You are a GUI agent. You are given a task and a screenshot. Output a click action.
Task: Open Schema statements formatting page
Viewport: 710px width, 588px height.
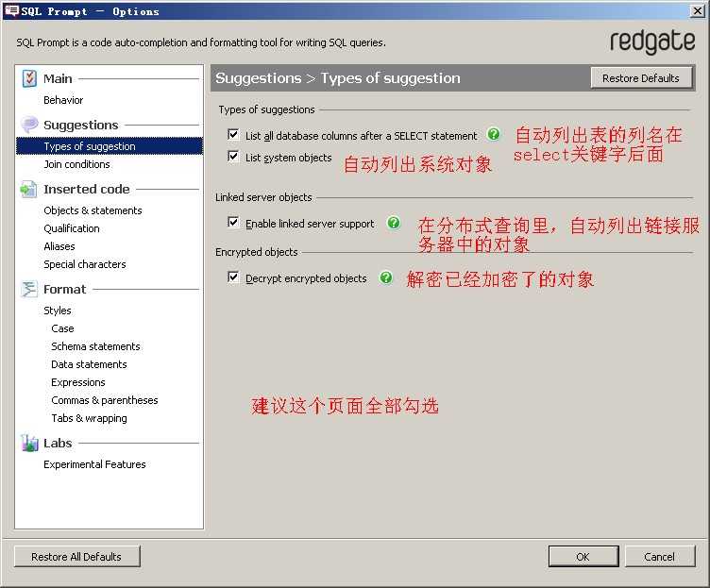pyautogui.click(x=95, y=346)
